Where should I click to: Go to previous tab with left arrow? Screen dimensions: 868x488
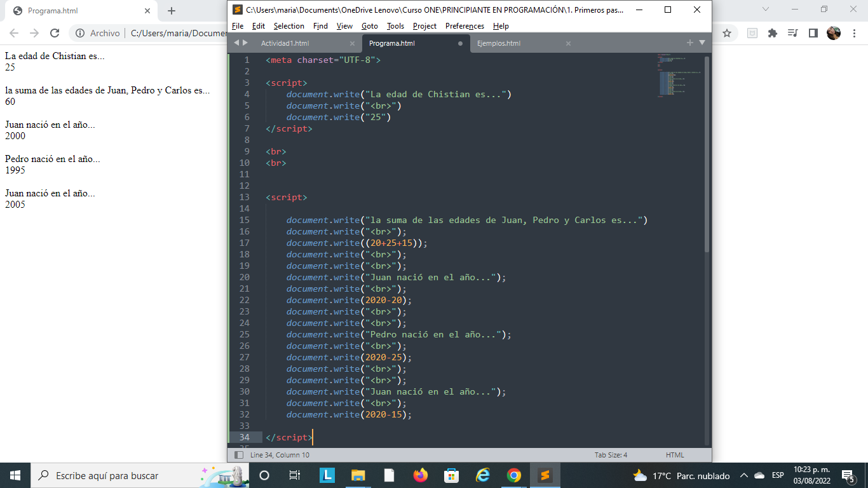tap(236, 43)
